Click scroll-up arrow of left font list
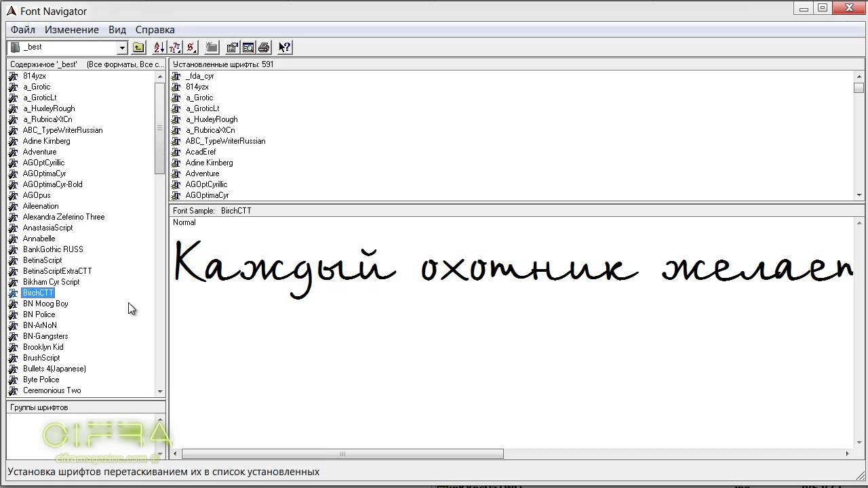868x488 pixels. click(x=160, y=76)
